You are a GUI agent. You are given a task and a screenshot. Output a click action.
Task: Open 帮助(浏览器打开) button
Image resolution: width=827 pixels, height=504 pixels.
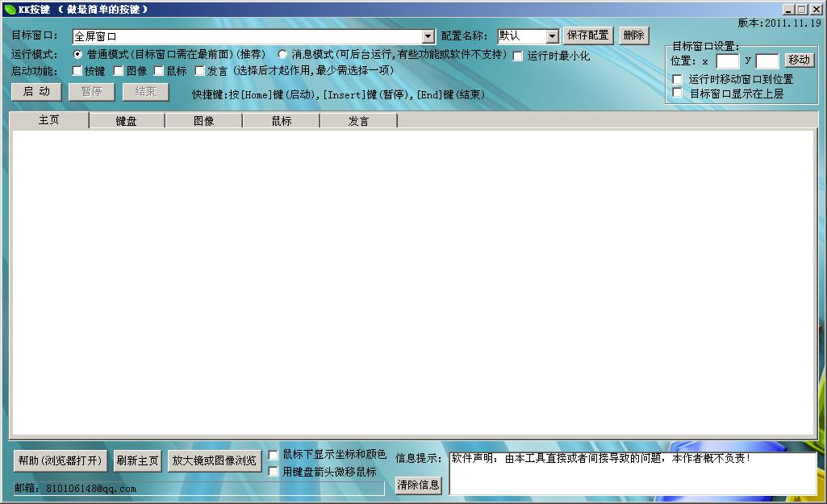coord(61,460)
